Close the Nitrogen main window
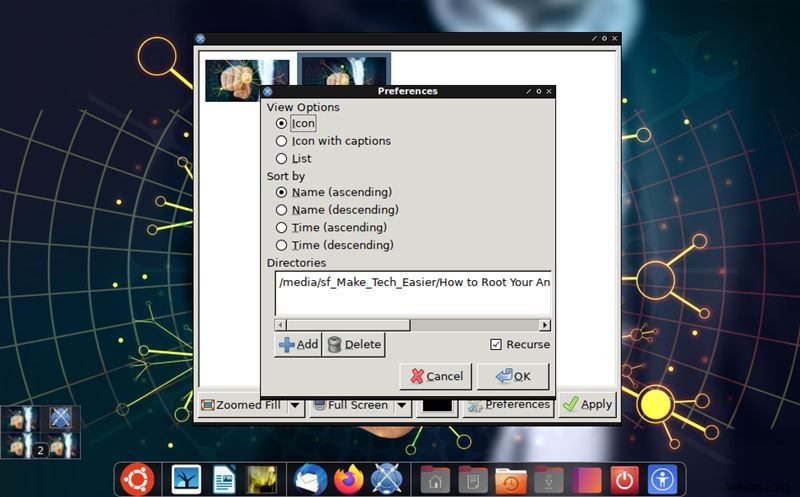Screen dimensions: 800x497 (x=615, y=38)
